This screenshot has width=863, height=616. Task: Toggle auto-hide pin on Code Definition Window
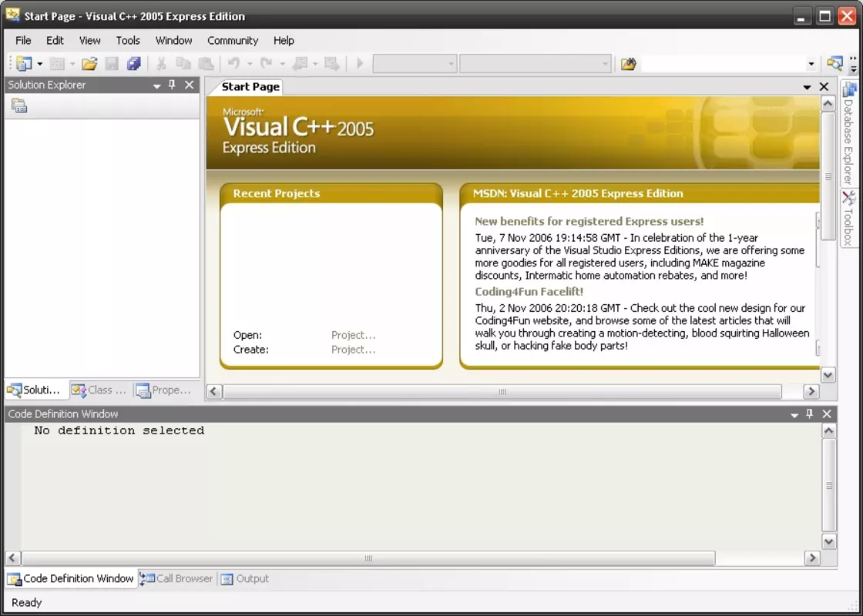(810, 413)
